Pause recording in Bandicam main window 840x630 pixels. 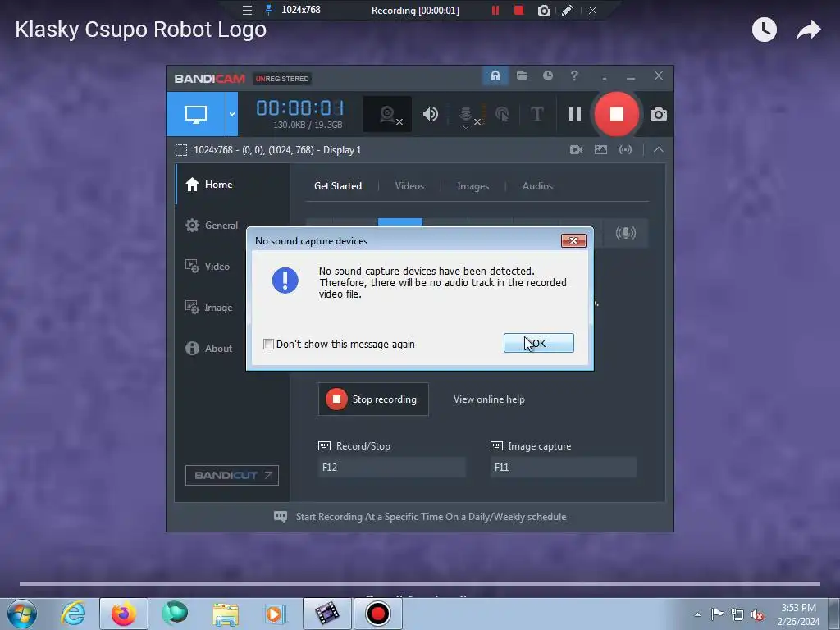point(575,114)
